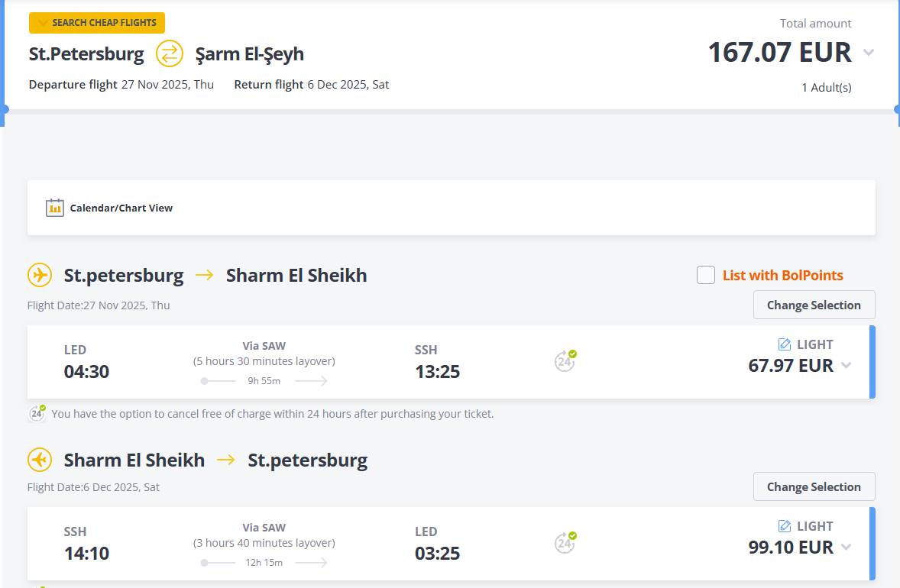Click the round-trip swap arrows icon

coord(170,53)
